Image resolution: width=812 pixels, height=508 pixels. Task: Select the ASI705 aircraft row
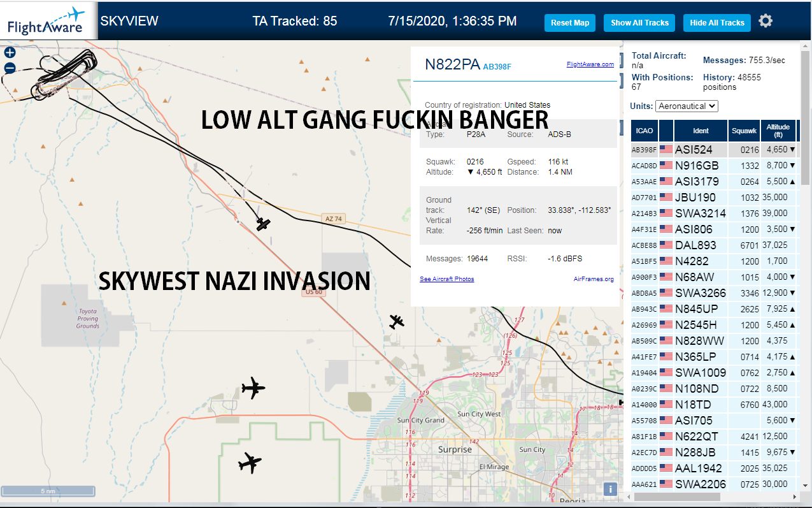[x=714, y=421]
